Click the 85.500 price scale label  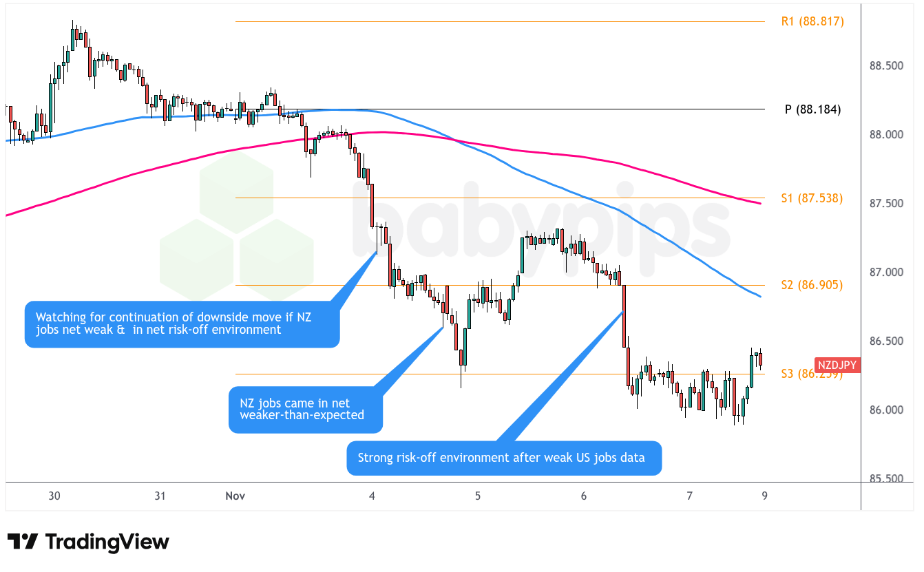click(x=886, y=478)
